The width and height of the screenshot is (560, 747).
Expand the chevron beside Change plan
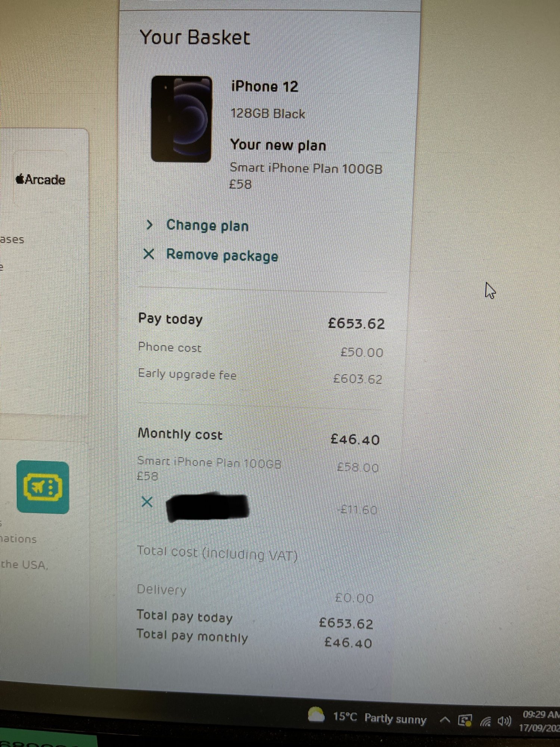[149, 224]
